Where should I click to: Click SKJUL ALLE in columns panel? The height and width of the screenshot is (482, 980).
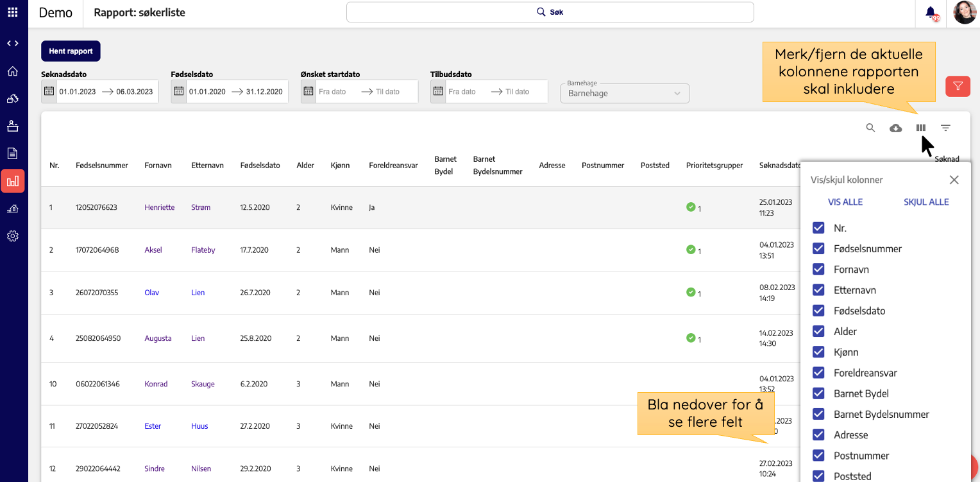[926, 202]
